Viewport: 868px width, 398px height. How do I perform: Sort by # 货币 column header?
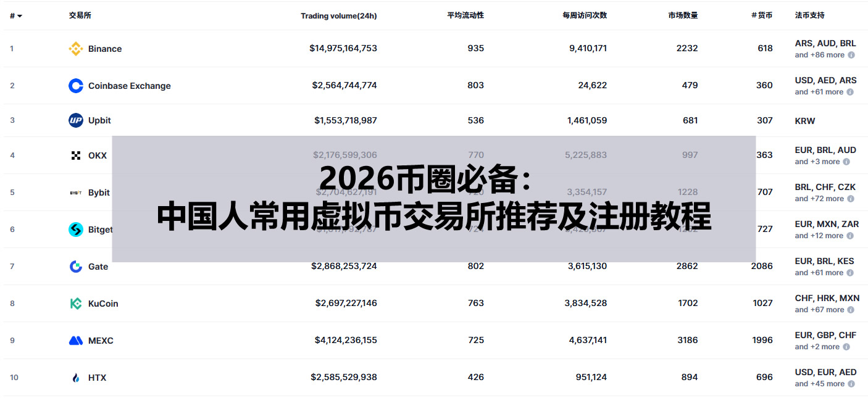(x=762, y=15)
